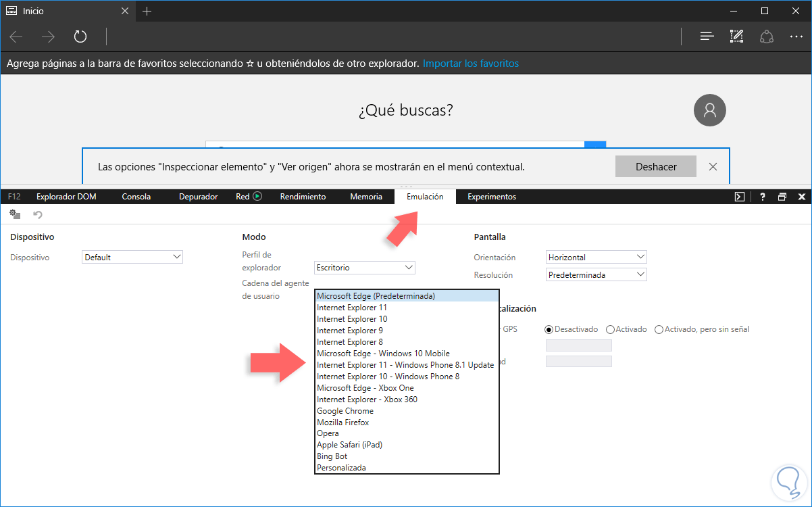Select Apple Safari (iPad) user agent

(407, 445)
